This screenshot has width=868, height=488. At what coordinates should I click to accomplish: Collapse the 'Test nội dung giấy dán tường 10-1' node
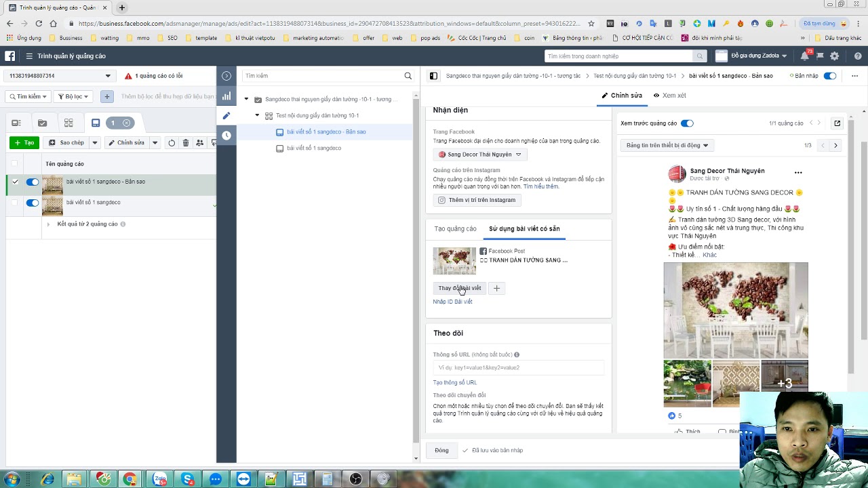coord(258,116)
